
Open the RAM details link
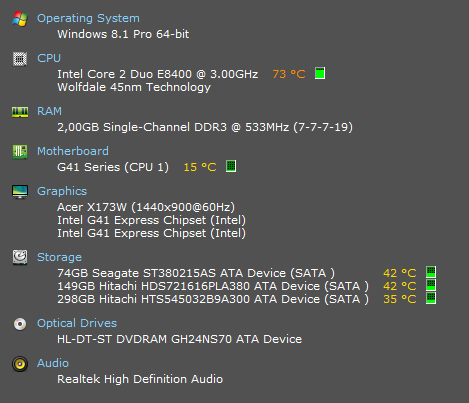click(49, 111)
